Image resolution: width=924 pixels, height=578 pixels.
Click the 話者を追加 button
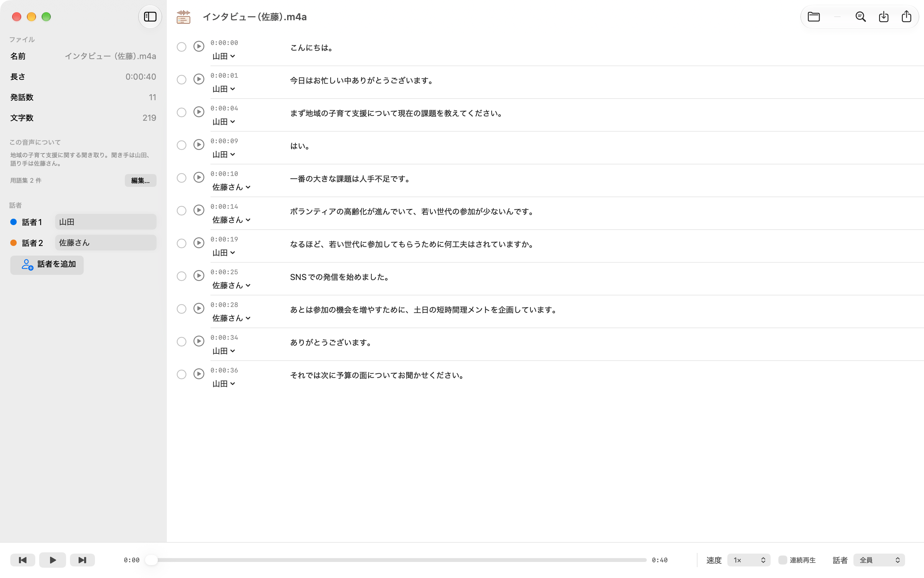pos(47,265)
